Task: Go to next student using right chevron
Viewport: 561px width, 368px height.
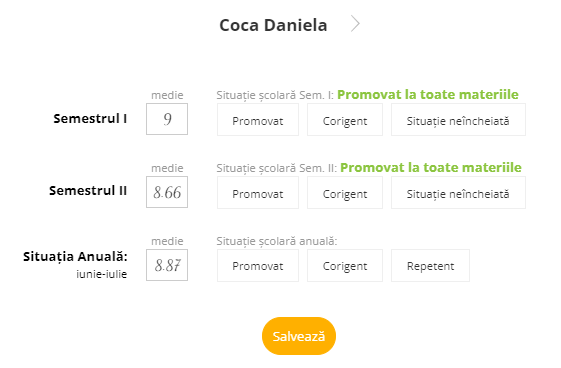Action: 355,24
